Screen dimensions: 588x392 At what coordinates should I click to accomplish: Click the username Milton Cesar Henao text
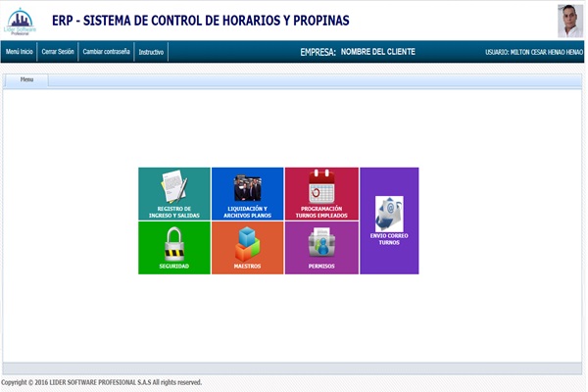[x=534, y=52]
